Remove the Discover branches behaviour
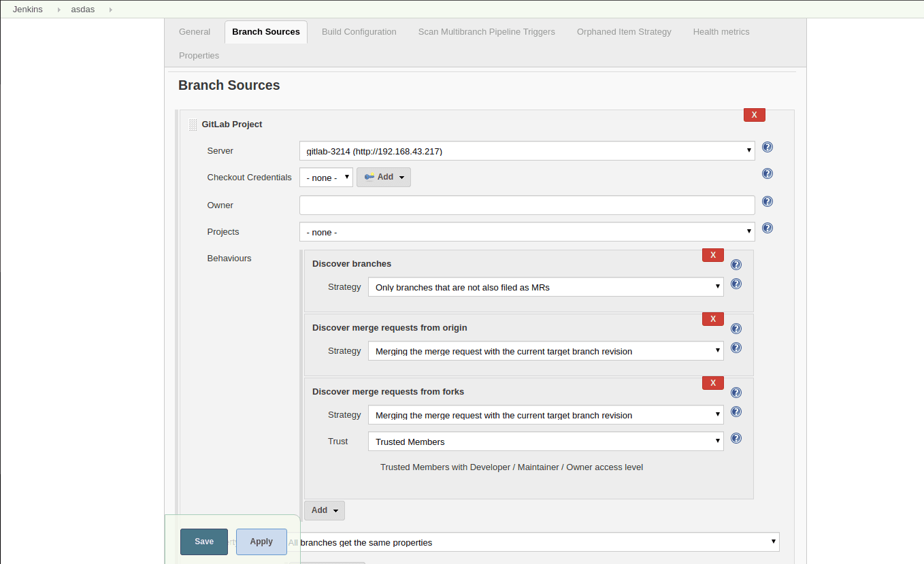 pos(712,254)
